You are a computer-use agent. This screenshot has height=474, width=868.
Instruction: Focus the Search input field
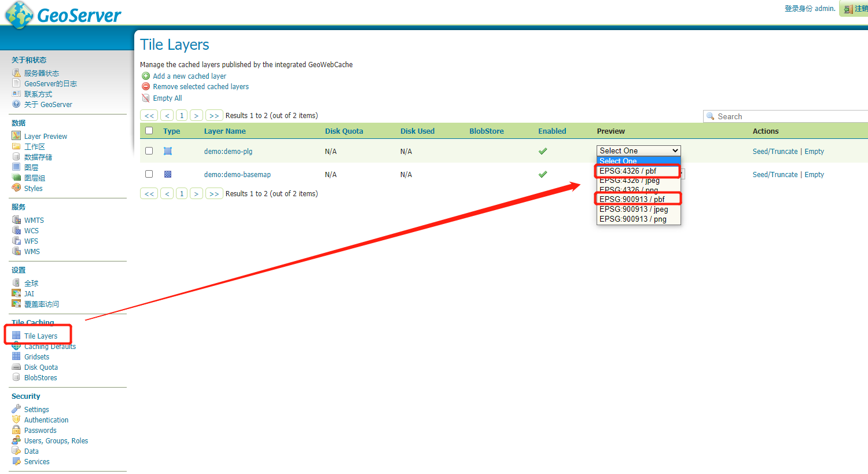(786, 116)
